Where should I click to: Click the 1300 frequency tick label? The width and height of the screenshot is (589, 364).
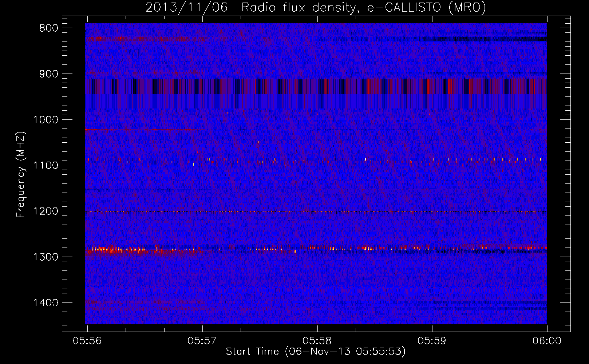pos(46,257)
